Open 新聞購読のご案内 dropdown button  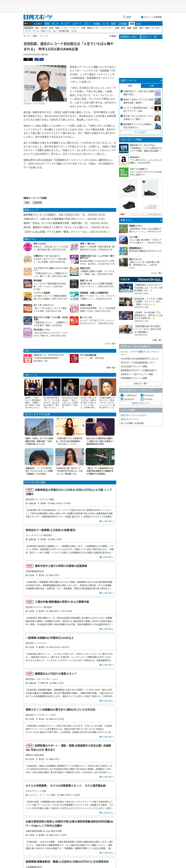pos(130,37)
